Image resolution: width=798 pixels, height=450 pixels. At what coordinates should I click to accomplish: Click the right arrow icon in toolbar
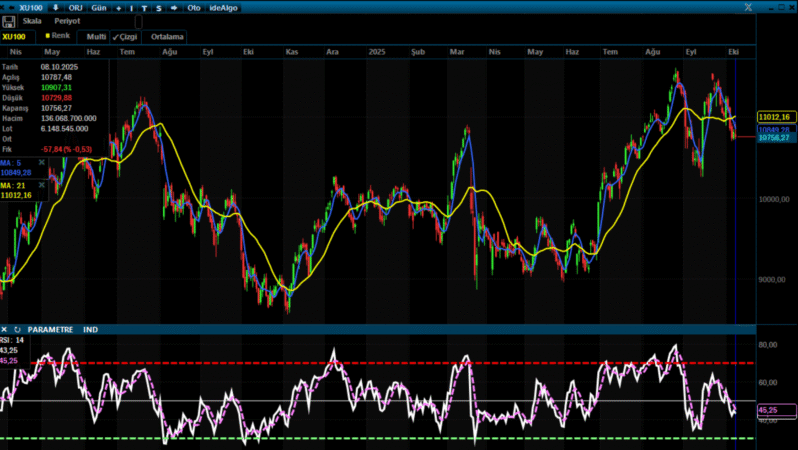point(175,7)
